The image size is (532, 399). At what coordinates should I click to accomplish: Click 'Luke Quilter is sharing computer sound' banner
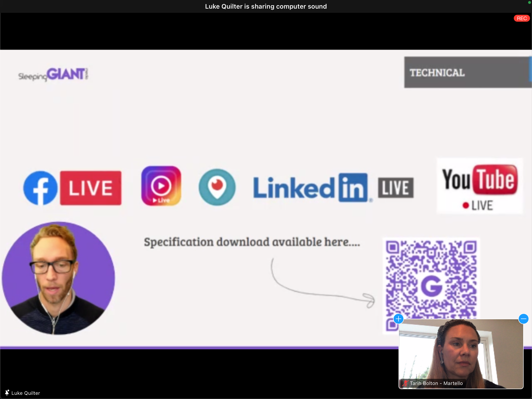[266, 6]
